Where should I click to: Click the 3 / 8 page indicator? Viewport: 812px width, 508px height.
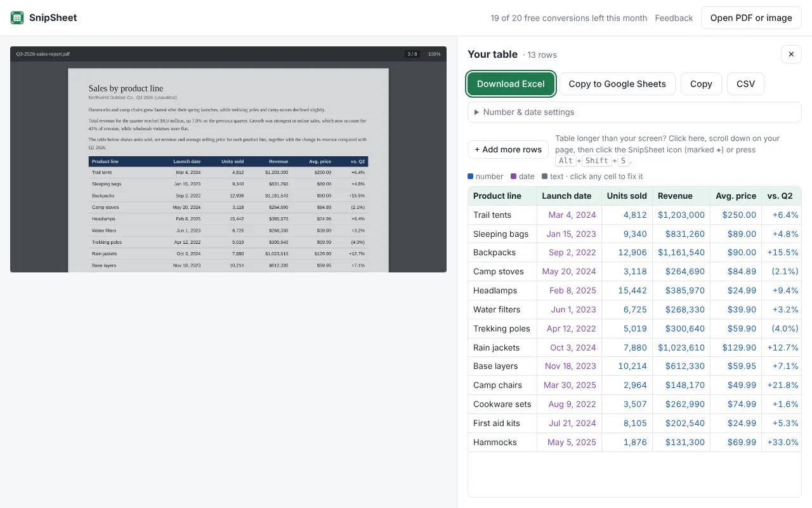point(412,54)
